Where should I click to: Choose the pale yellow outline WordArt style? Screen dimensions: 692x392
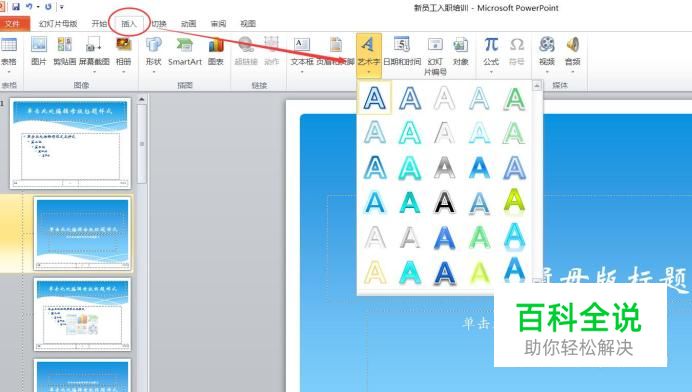[375, 272]
